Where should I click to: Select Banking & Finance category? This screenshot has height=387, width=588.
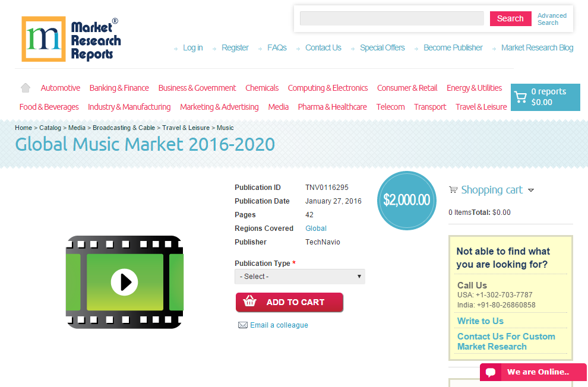point(119,88)
